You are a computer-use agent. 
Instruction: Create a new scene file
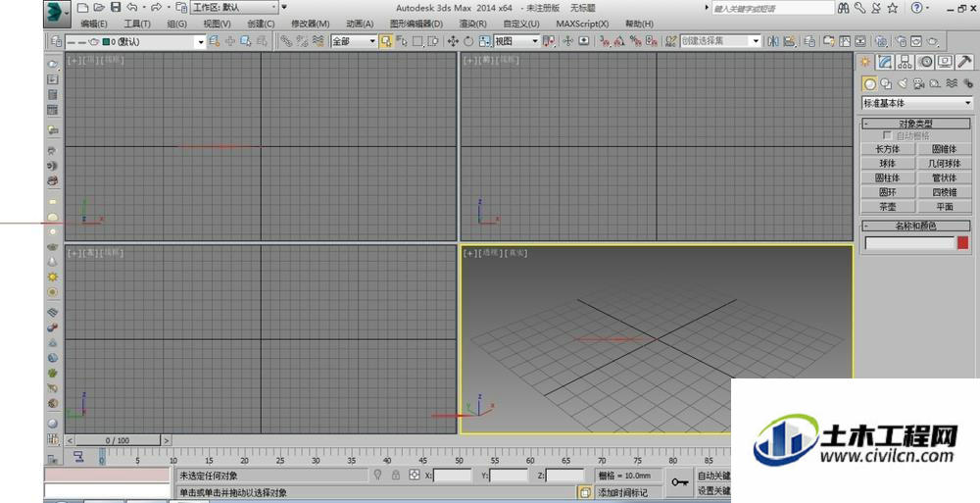point(82,8)
